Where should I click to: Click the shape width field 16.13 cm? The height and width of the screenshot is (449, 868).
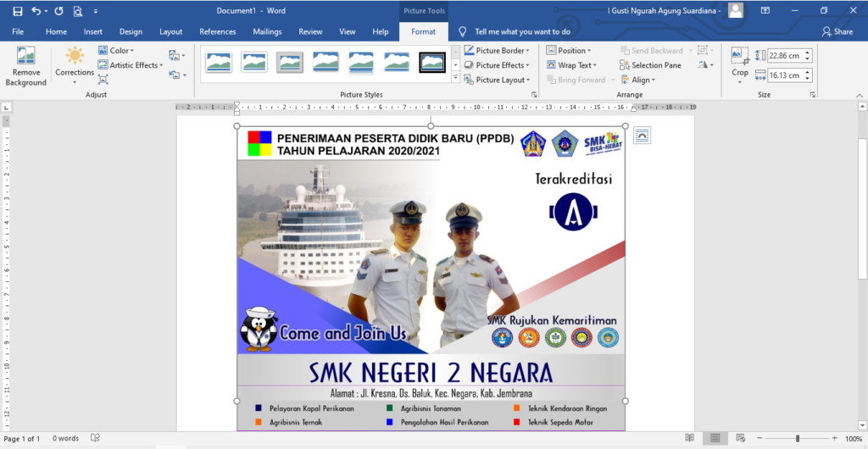tap(786, 75)
